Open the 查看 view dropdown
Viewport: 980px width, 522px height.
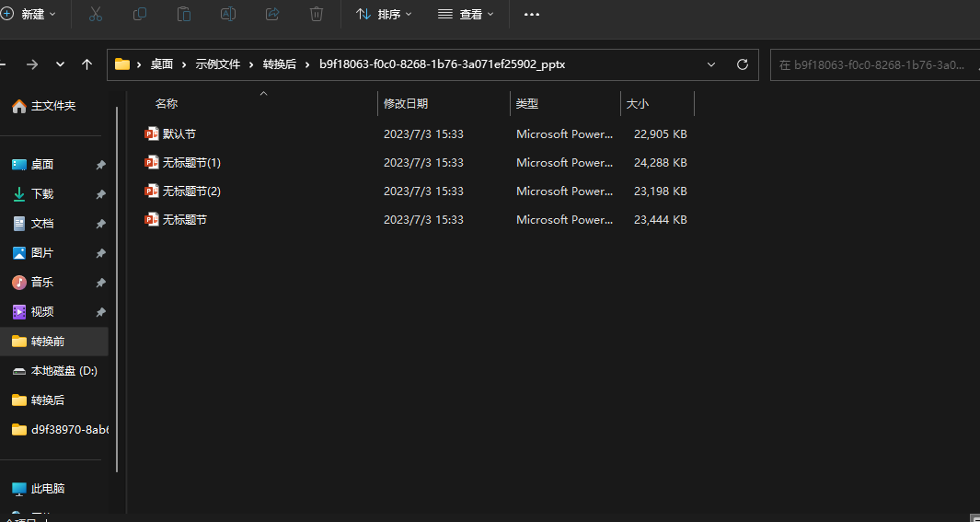point(466,14)
